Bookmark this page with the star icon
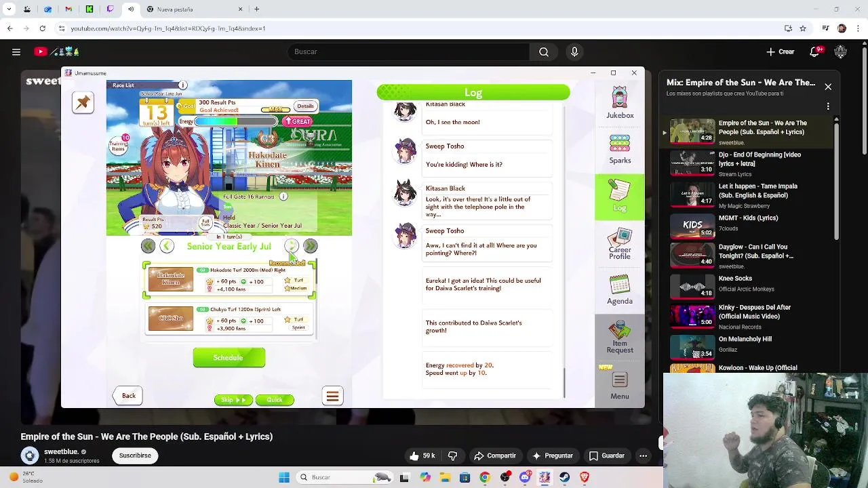The height and width of the screenshot is (488, 868). coord(803,28)
